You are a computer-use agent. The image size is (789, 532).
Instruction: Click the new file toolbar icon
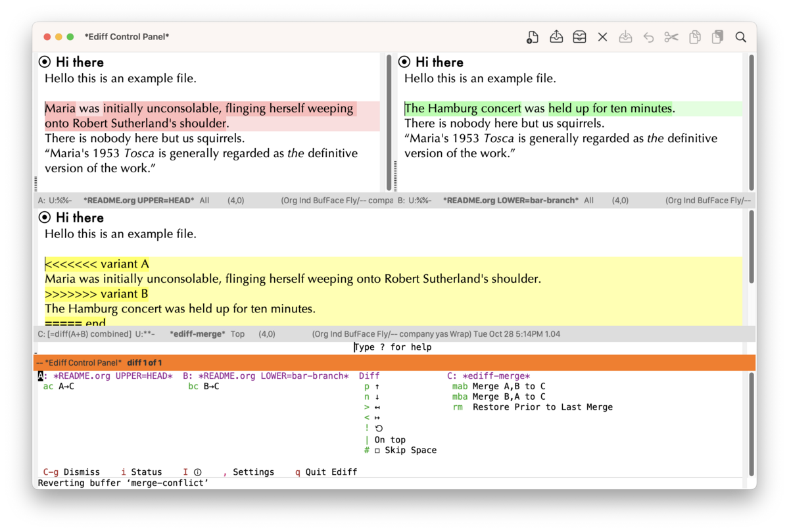(533, 37)
